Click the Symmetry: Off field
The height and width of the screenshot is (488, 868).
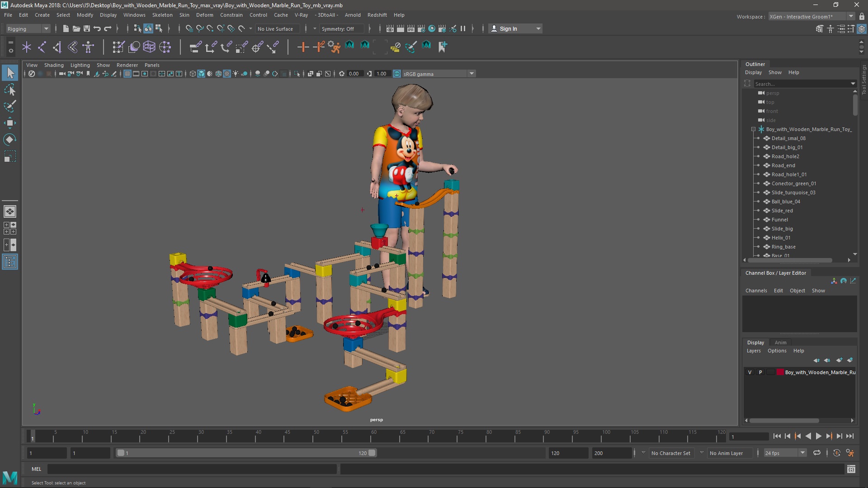click(342, 28)
